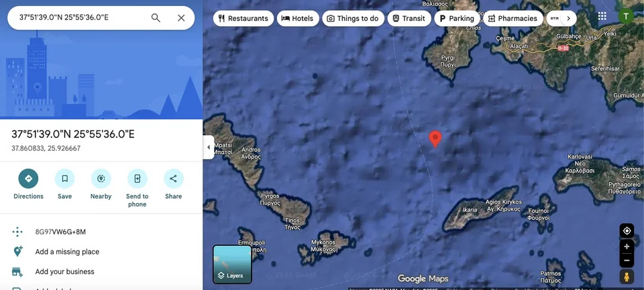The width and height of the screenshot is (644, 290).
Task: Share this location
Action: click(173, 184)
